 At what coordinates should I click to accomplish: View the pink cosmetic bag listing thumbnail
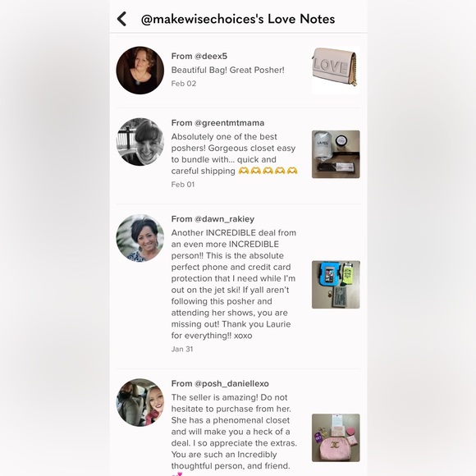coord(336,437)
